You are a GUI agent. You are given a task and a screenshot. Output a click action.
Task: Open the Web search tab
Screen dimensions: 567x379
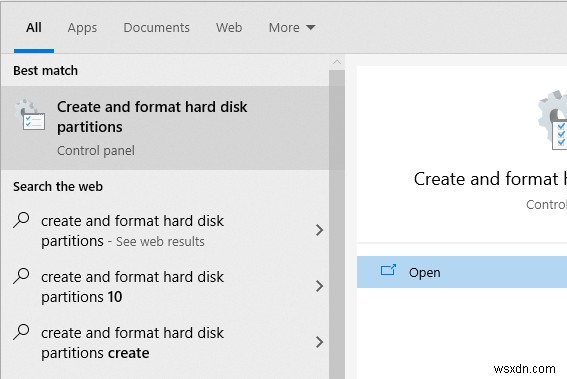pos(229,28)
